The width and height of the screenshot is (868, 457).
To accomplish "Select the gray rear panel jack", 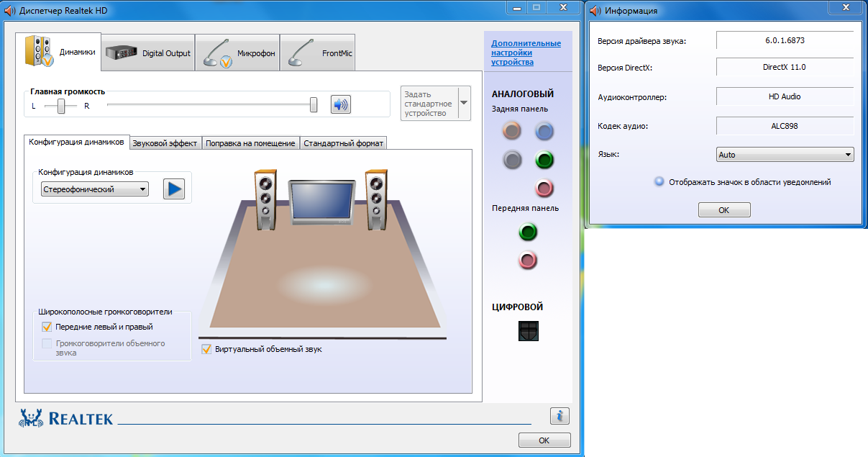I will point(512,160).
